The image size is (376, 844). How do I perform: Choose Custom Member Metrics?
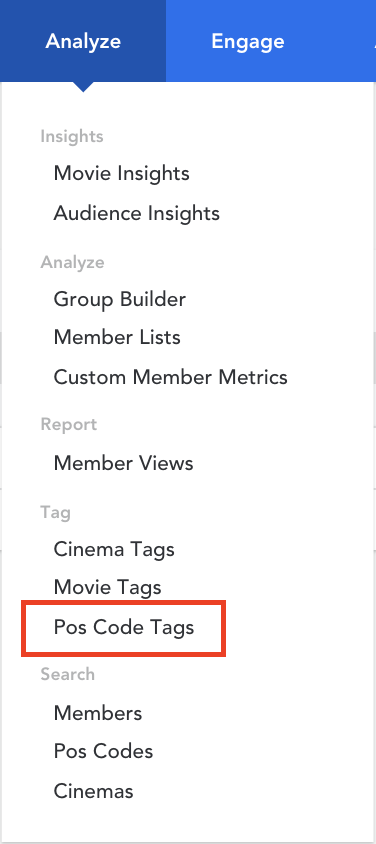tap(171, 377)
